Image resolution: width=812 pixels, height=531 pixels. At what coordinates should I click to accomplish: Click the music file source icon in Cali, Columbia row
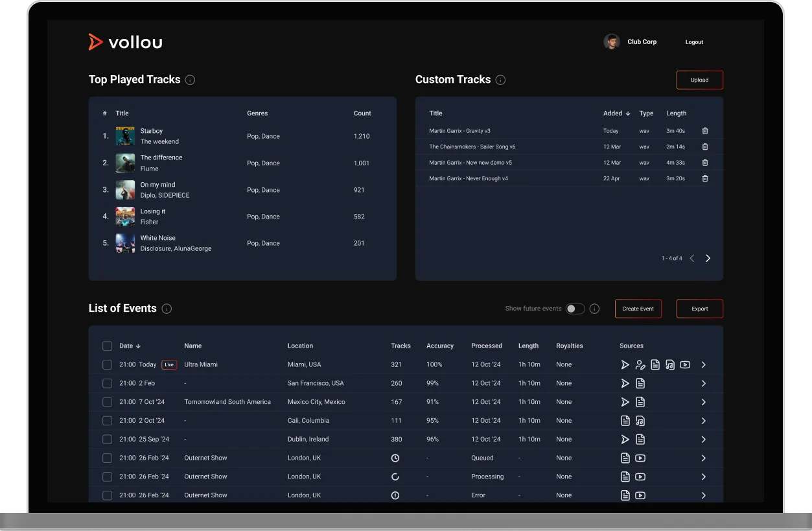click(640, 421)
